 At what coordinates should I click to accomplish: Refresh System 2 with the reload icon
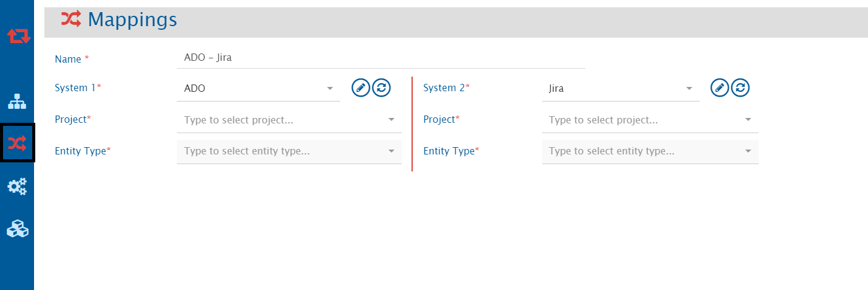pyautogui.click(x=740, y=88)
